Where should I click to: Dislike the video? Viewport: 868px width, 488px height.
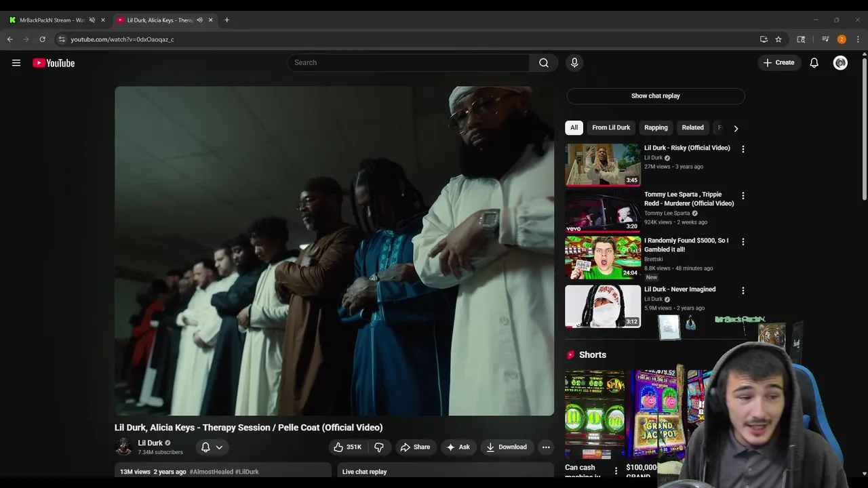click(x=379, y=447)
